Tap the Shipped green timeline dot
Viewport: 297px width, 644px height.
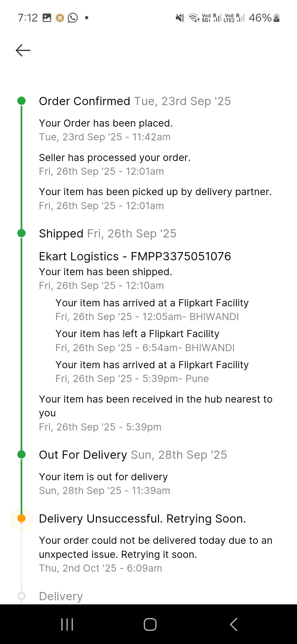tap(21, 233)
